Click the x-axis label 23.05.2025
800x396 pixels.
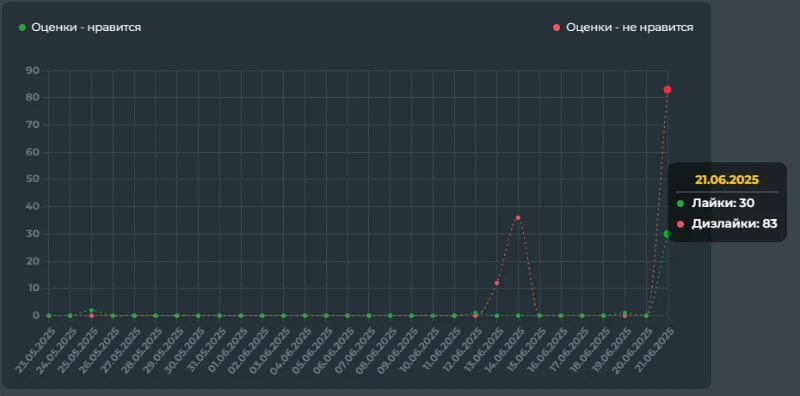tap(36, 350)
